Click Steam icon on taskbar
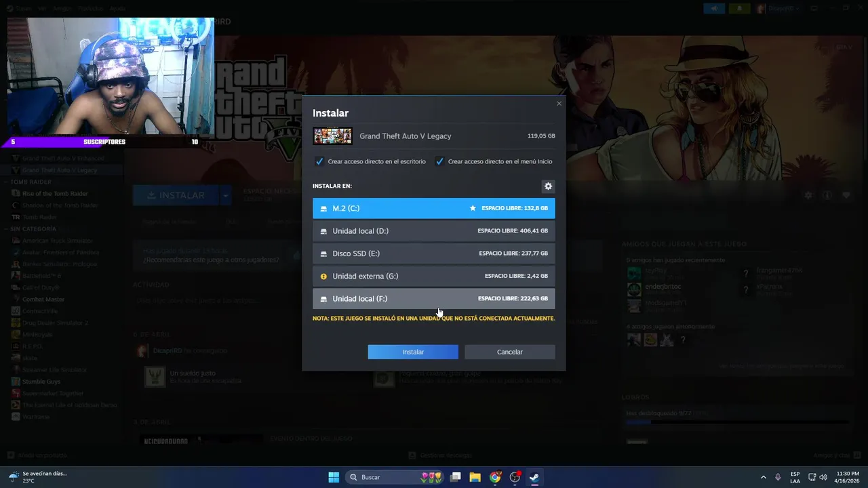Image resolution: width=868 pixels, height=488 pixels. (x=534, y=477)
